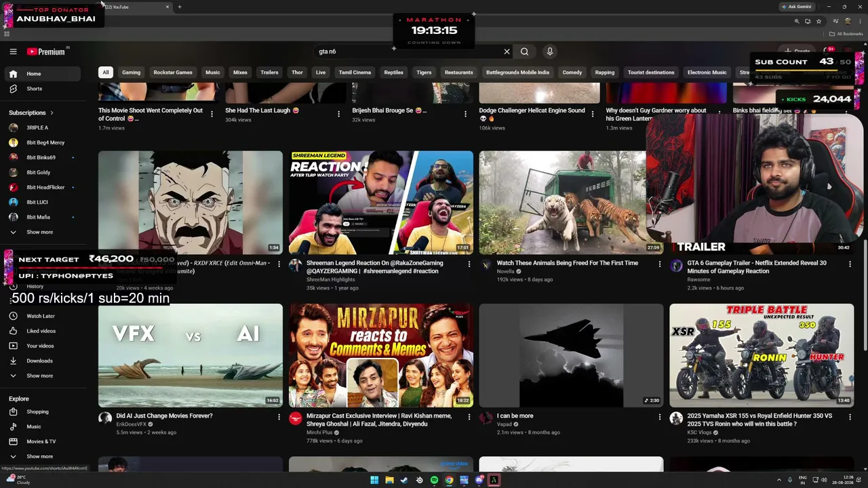Open the YouTube guide hamburger menu

click(13, 52)
